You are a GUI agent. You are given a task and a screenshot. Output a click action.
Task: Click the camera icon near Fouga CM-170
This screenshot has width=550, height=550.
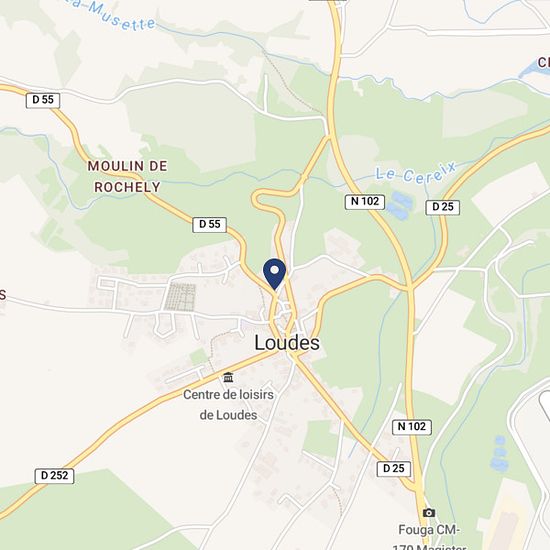click(429, 513)
